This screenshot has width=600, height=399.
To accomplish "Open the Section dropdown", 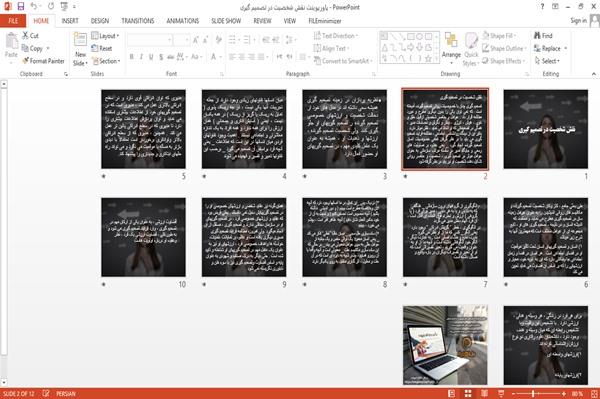I will tap(106, 61).
